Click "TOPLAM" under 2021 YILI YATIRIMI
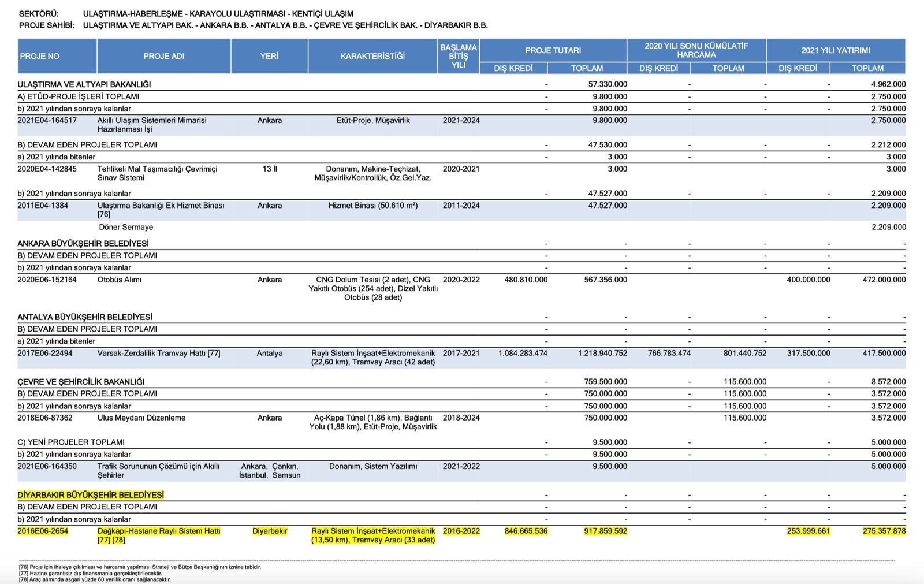924x584 pixels. coord(867,68)
